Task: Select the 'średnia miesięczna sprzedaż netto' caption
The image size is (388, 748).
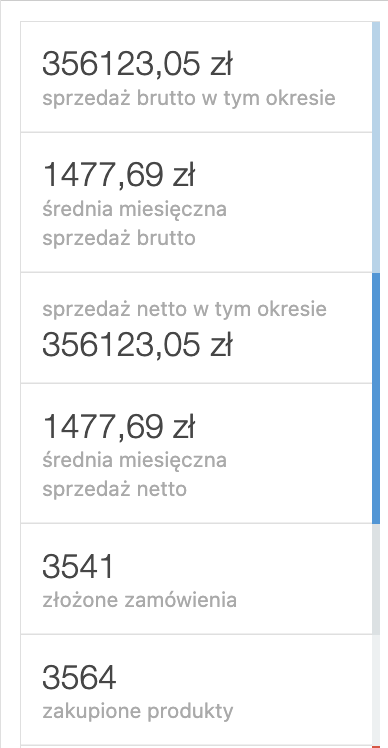Action: coord(135,475)
